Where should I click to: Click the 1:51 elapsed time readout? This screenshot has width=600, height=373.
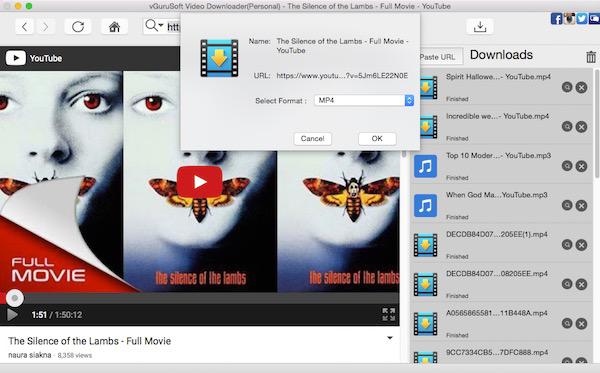39,315
